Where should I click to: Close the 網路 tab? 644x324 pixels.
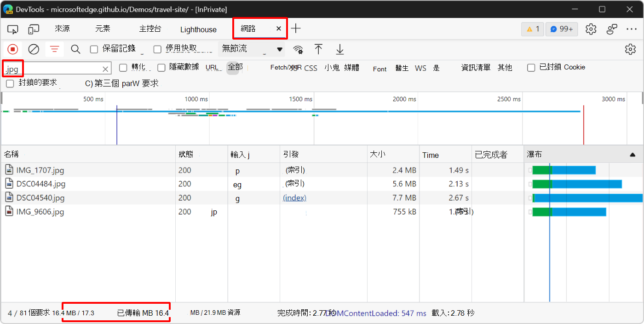(278, 29)
